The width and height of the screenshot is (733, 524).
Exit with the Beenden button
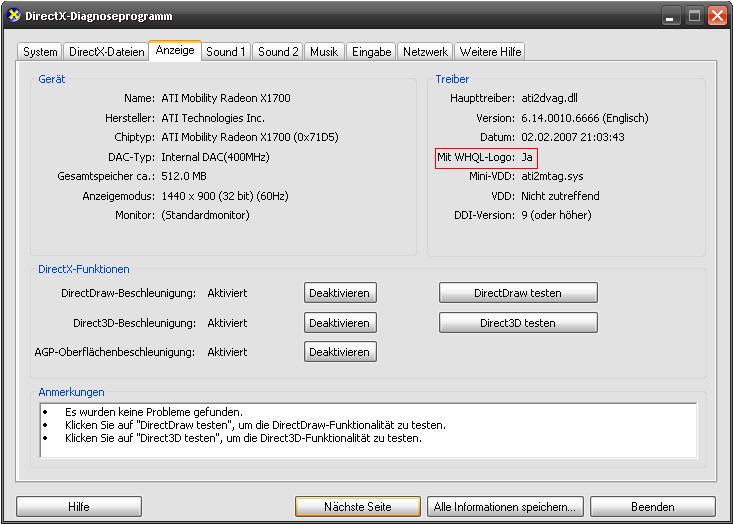[x=653, y=507]
